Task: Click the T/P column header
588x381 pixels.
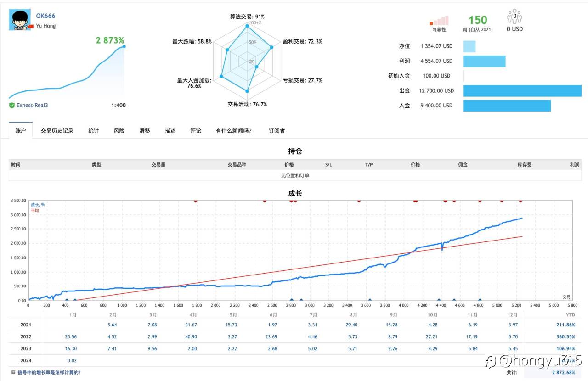Action: [369, 165]
